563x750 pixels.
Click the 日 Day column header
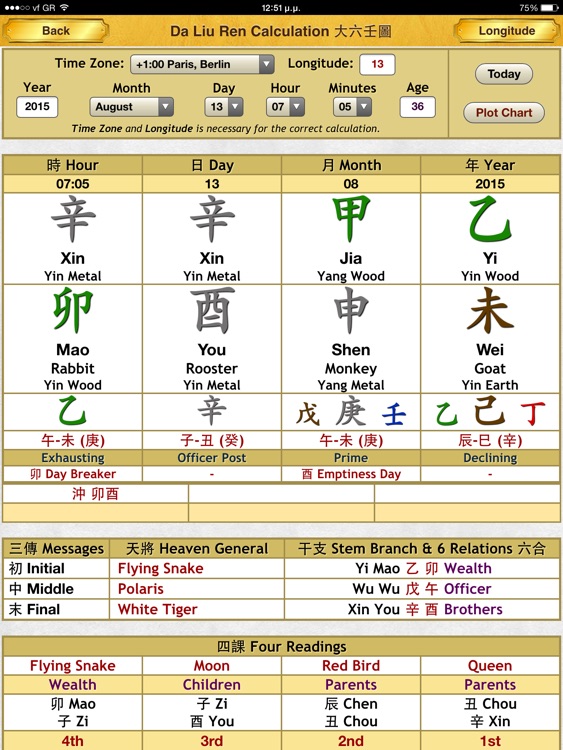point(212,165)
